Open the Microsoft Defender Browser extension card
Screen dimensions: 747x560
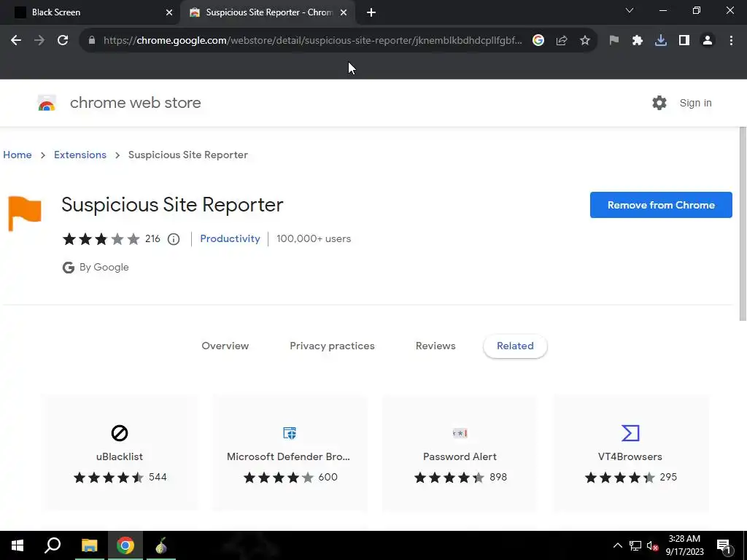pos(290,452)
